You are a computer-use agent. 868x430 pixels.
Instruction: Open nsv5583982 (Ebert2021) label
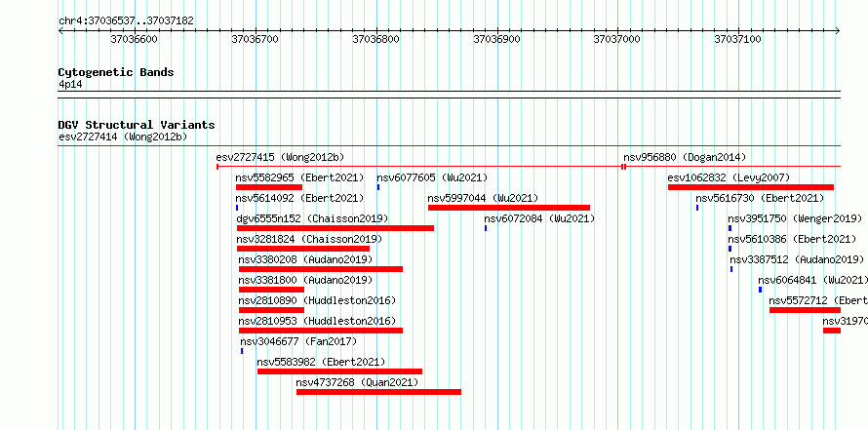(321, 362)
